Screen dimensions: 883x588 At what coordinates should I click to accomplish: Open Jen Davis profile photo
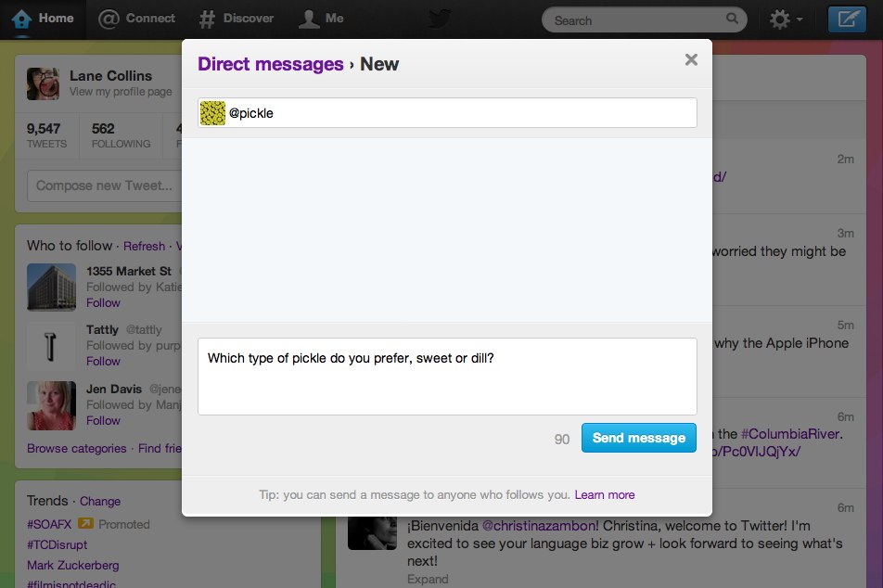[x=51, y=405]
